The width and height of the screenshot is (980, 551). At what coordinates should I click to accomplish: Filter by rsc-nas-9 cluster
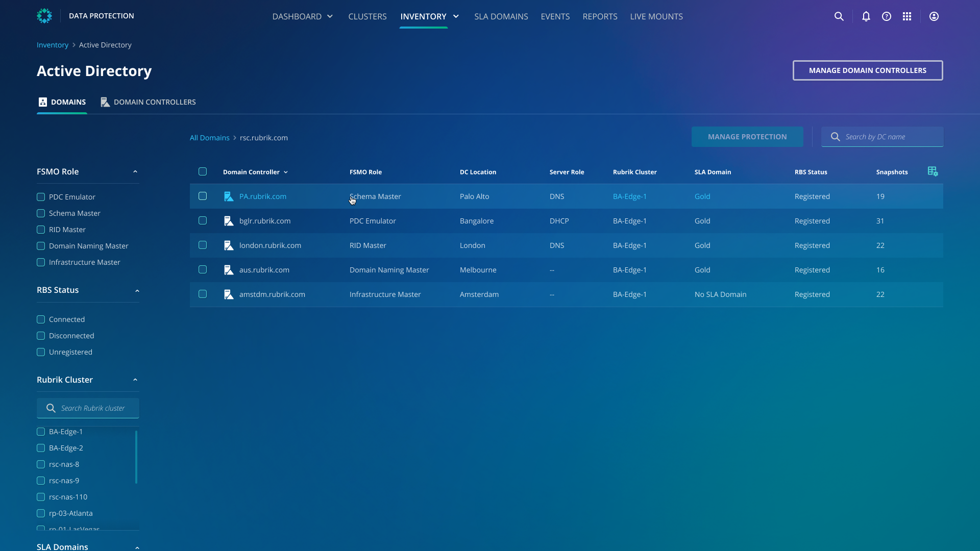41,481
